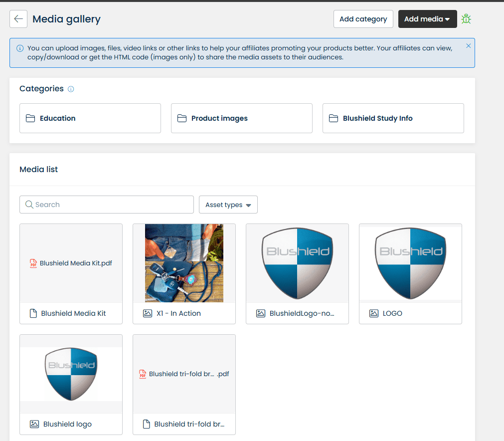Image resolution: width=504 pixels, height=441 pixels.
Task: Open the Blushield logo thumbnail
Action: point(71,374)
